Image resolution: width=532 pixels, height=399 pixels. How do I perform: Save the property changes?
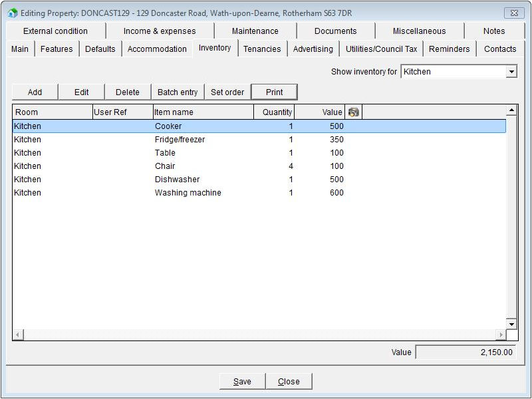242,381
